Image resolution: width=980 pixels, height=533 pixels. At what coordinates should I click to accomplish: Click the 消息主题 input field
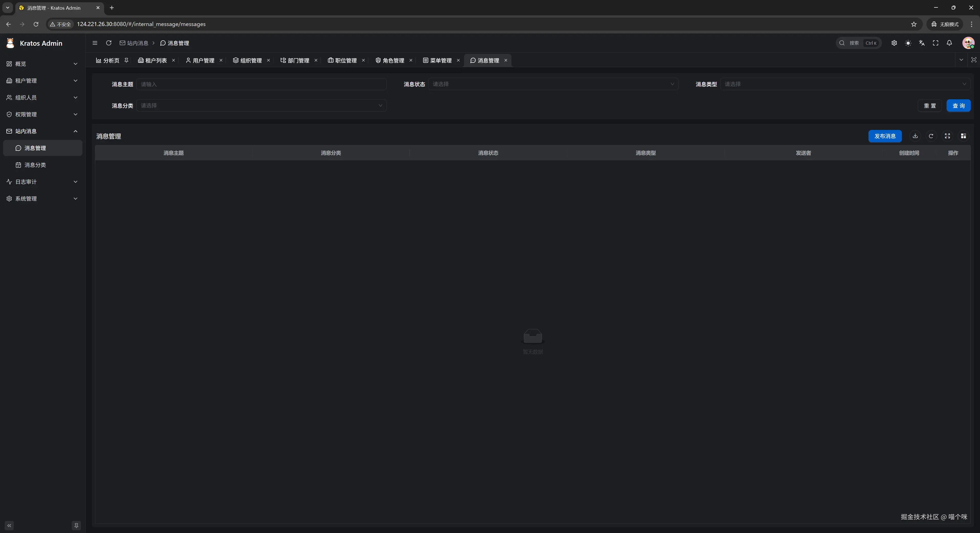tap(261, 84)
